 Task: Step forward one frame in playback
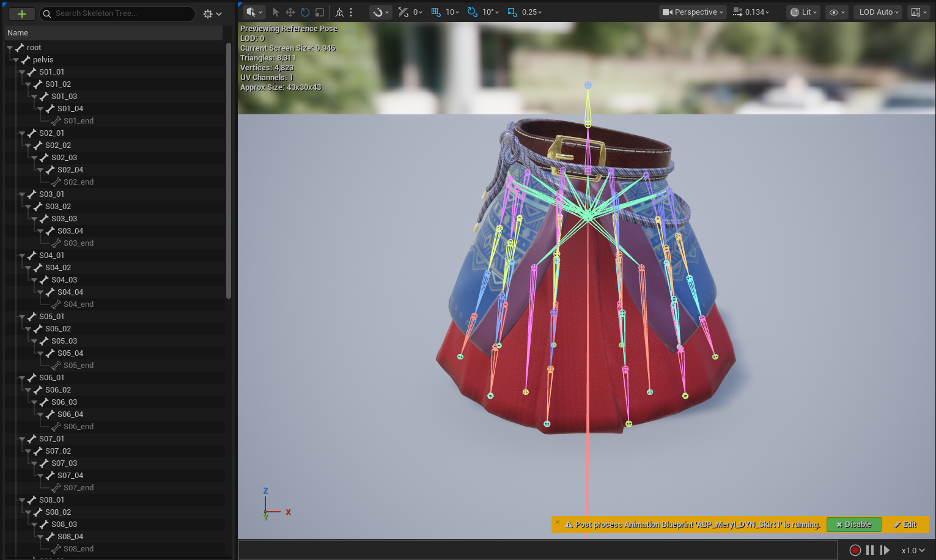tap(885, 550)
